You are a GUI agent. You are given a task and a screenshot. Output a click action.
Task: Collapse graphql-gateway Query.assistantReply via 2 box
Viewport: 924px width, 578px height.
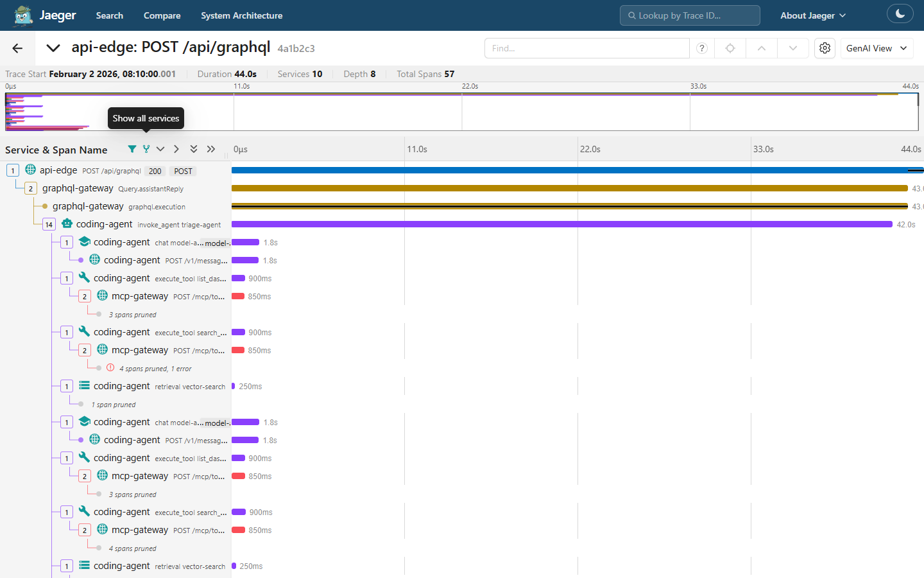click(x=31, y=188)
